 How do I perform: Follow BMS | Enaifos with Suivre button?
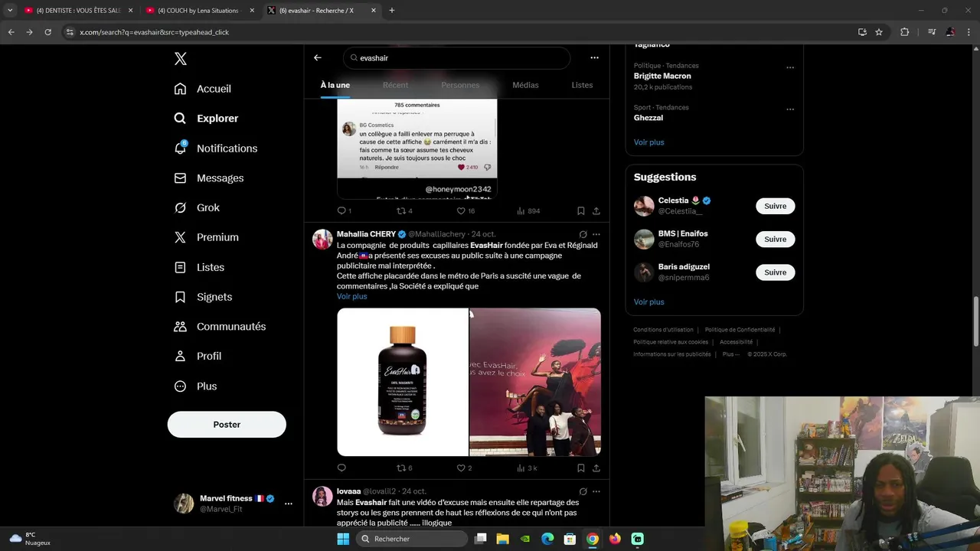pyautogui.click(x=775, y=239)
